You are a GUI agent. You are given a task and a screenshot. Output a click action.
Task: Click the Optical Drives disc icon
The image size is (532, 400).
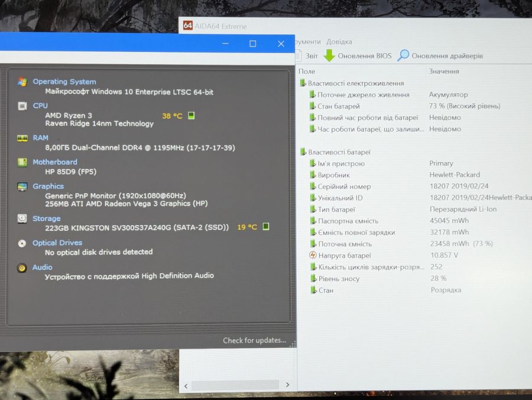22,243
